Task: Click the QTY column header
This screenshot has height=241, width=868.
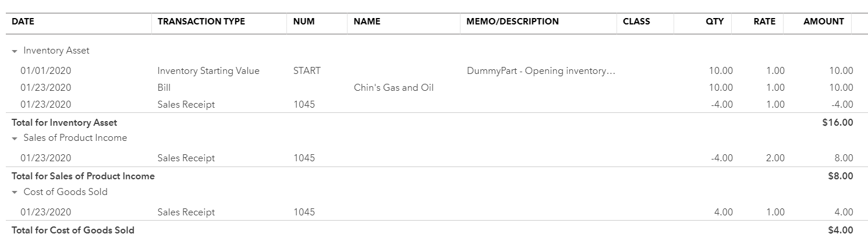Action: tap(714, 22)
